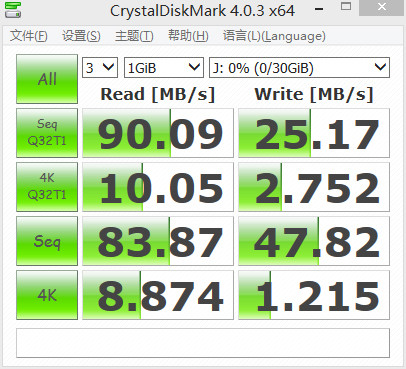Image resolution: width=406 pixels, height=369 pixels.
Task: Click the Seq Q32T1 read result 90.09
Action: point(158,133)
